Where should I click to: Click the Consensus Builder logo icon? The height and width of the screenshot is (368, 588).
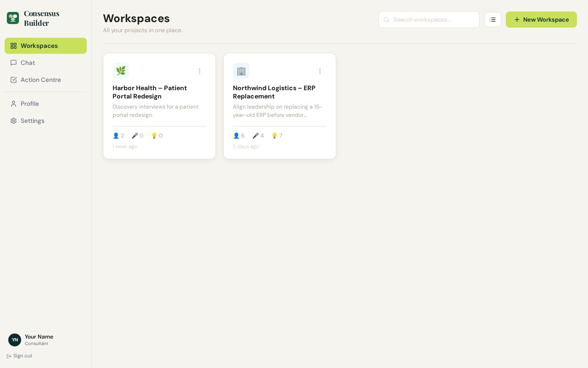13,18
